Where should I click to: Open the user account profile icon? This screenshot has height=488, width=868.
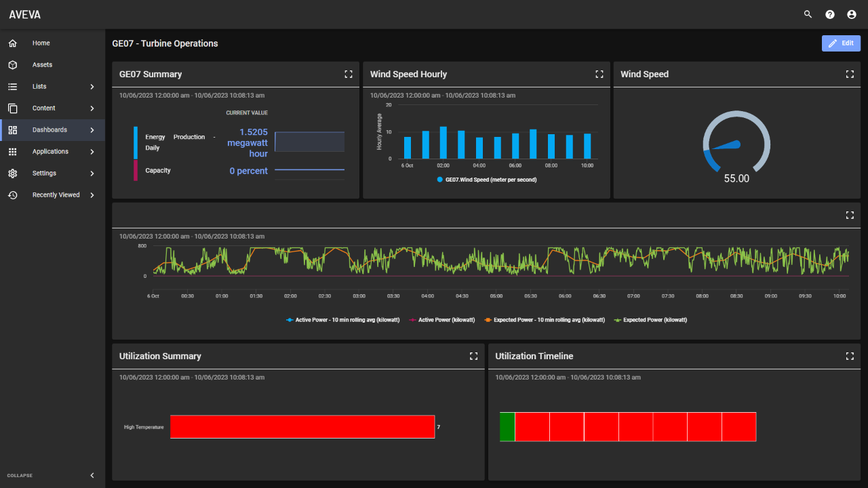tap(852, 14)
